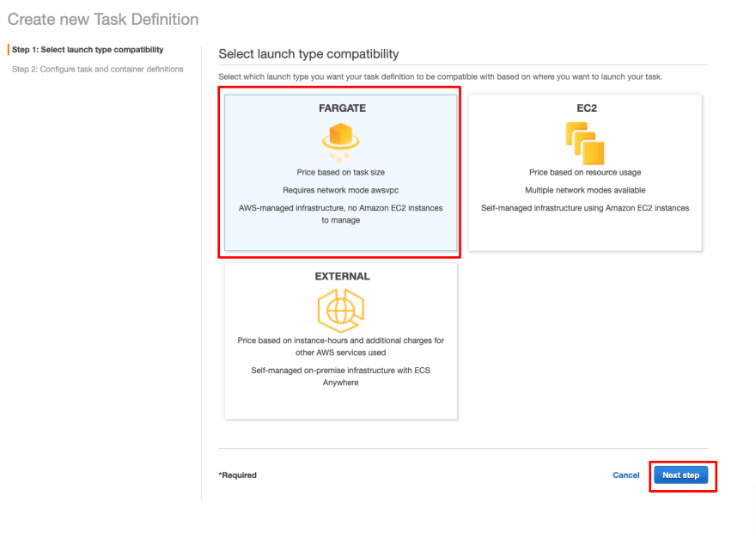Click 'Price based on resource usage' text

(585, 172)
